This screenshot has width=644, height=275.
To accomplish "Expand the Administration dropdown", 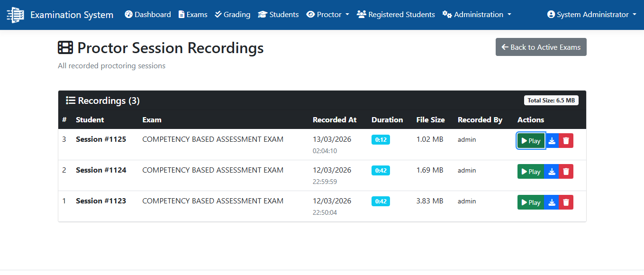I will point(477,15).
